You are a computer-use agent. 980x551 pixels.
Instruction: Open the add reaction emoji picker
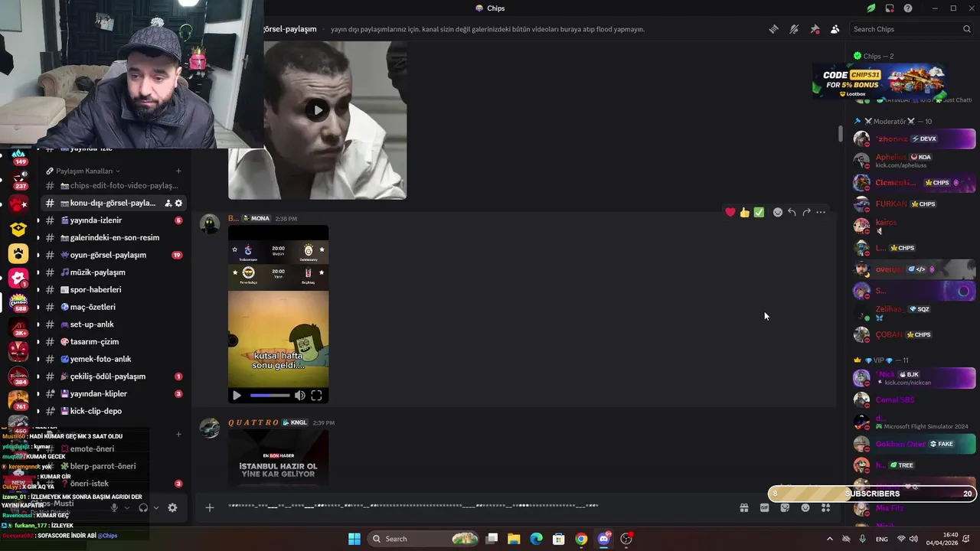(778, 212)
